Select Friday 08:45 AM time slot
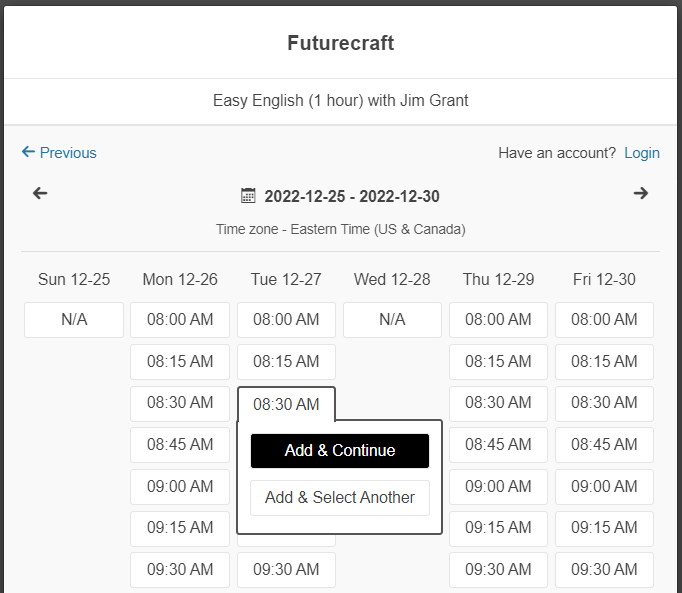The width and height of the screenshot is (682, 593). tap(604, 445)
